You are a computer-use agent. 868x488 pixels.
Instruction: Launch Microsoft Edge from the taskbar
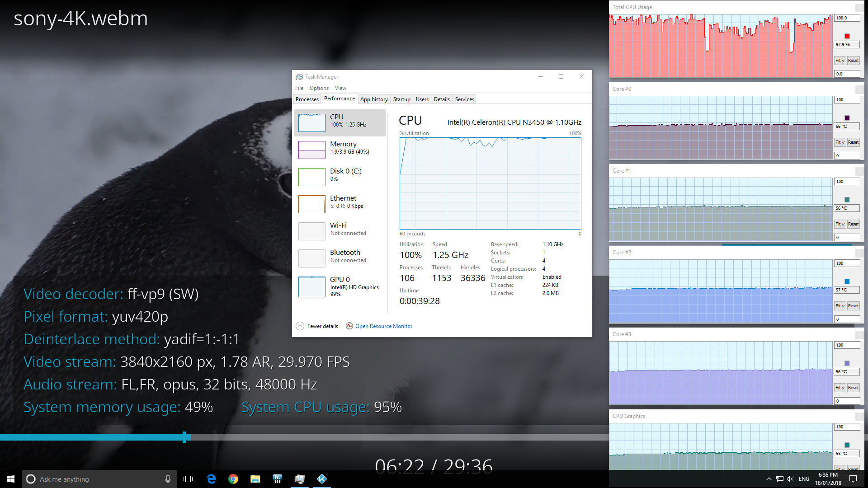[x=211, y=479]
